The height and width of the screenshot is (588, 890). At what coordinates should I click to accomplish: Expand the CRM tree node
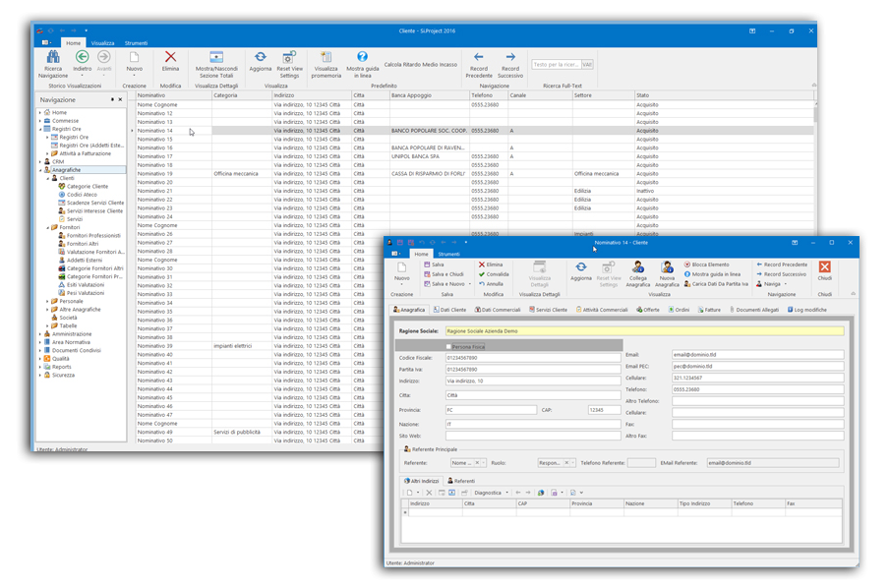pyautogui.click(x=39, y=162)
